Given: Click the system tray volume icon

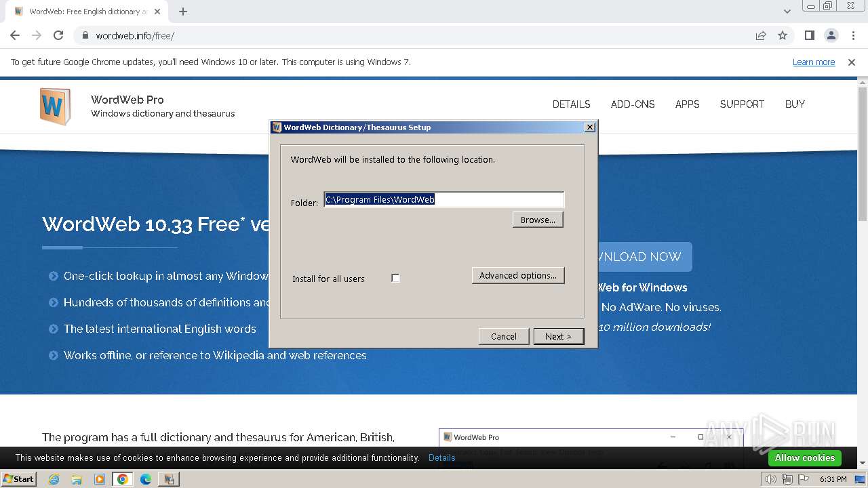Looking at the screenshot, I should (x=770, y=479).
